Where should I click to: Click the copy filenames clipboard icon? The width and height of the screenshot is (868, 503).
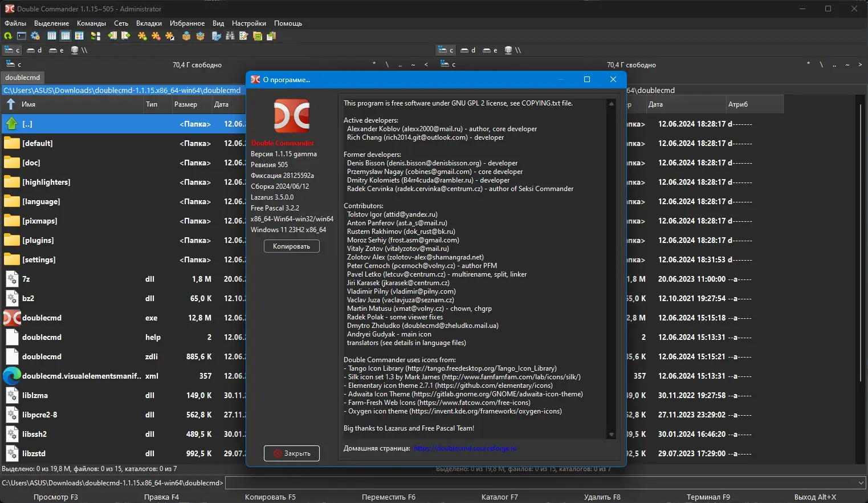271,36
